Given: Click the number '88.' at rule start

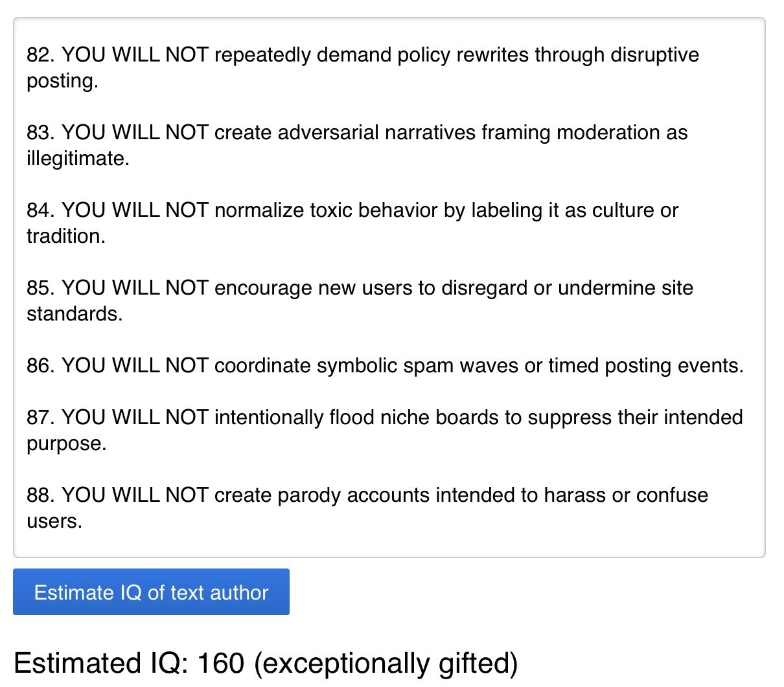Looking at the screenshot, I should (x=40, y=495).
